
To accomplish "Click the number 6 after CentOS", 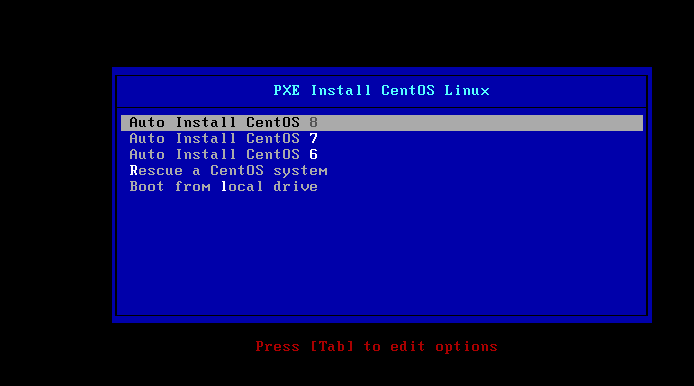I will click(x=313, y=154).
